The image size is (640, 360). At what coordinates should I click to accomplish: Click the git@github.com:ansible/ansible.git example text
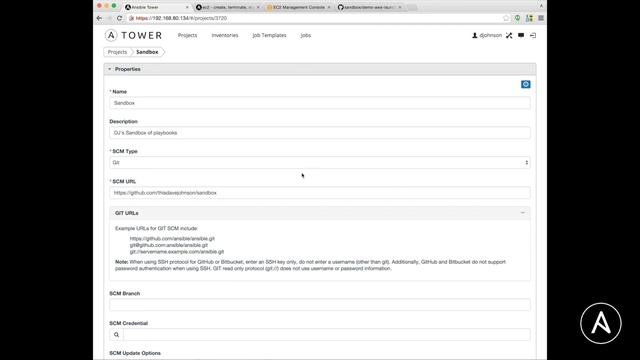click(169, 245)
